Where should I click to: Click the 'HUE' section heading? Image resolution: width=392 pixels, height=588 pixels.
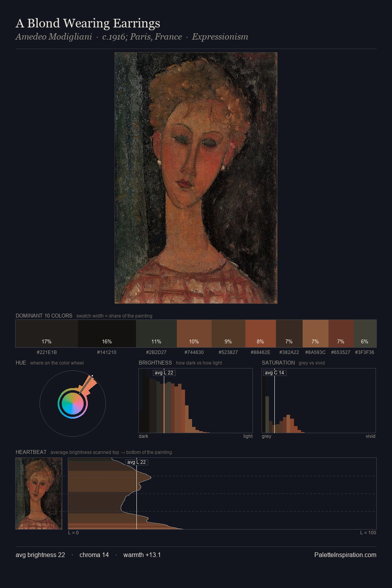click(21, 363)
